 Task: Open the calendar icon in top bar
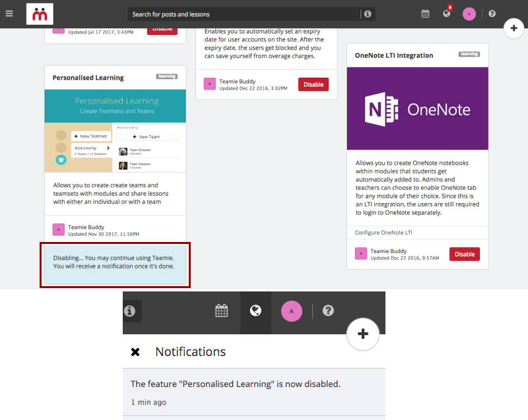(x=425, y=14)
